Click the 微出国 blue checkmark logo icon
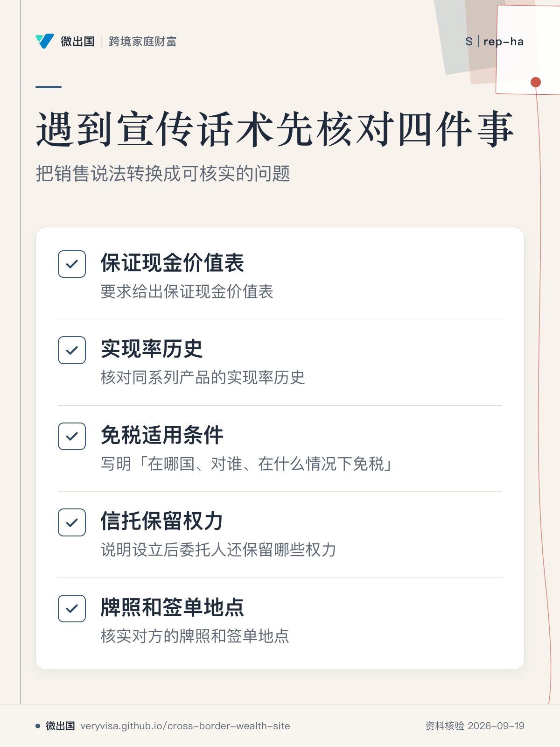The height and width of the screenshot is (747, 560). tap(45, 41)
